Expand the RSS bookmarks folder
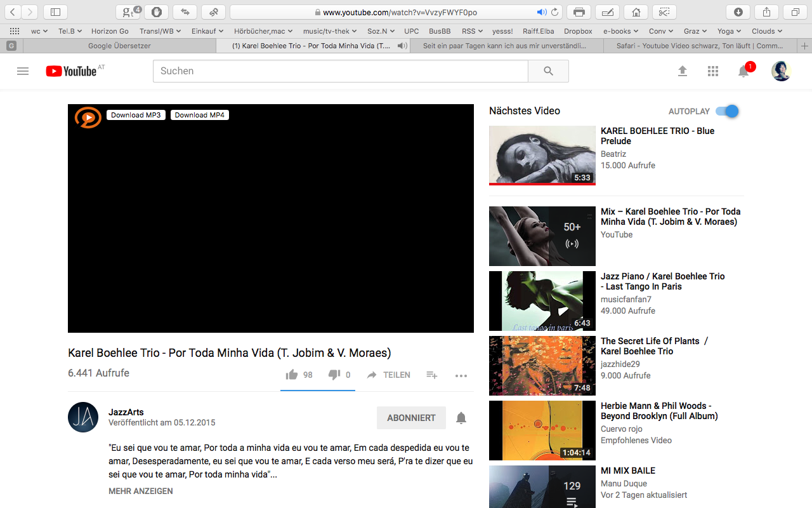812x508 pixels. pyautogui.click(x=472, y=31)
